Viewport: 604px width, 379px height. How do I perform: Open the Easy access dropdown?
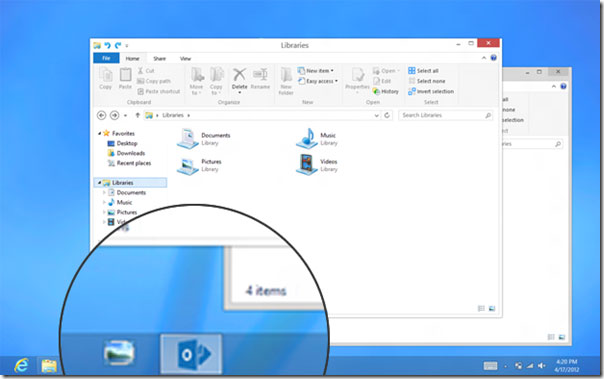click(x=318, y=81)
